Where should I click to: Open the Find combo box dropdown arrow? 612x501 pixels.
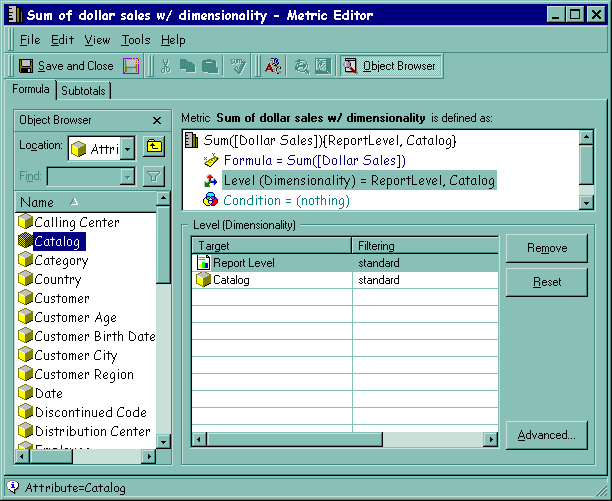click(x=127, y=176)
